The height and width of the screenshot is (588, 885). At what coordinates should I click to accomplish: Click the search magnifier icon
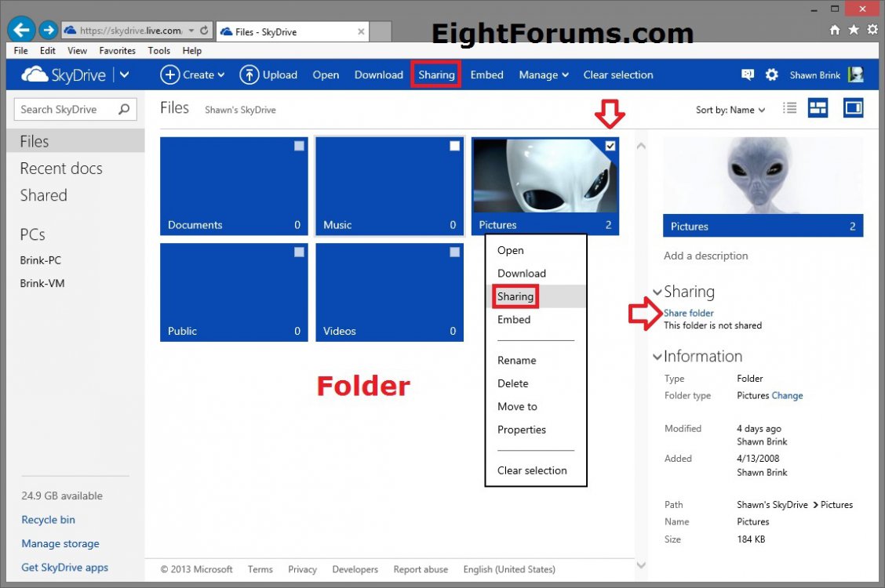coord(124,109)
